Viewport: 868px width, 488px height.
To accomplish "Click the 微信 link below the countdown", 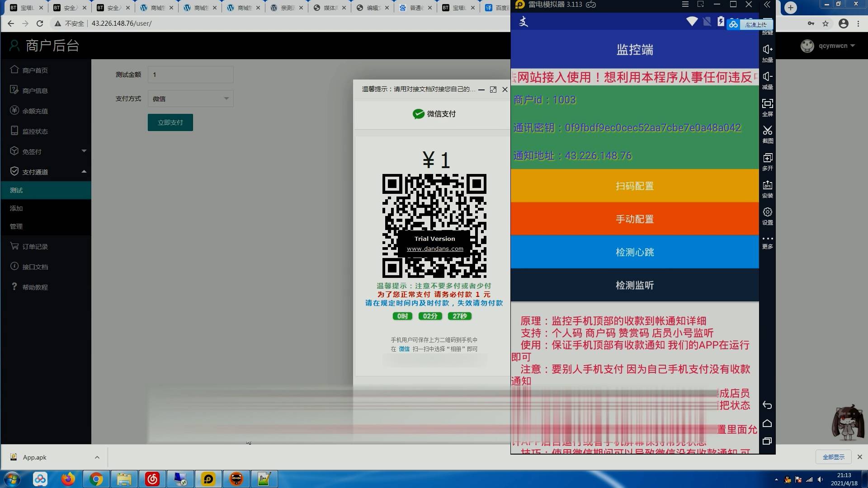I will pos(404,349).
